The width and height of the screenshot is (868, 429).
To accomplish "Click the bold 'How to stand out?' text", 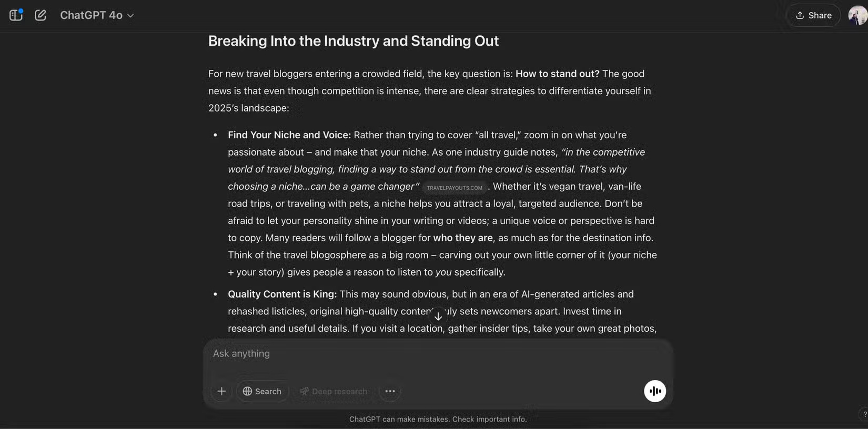I will (x=557, y=74).
